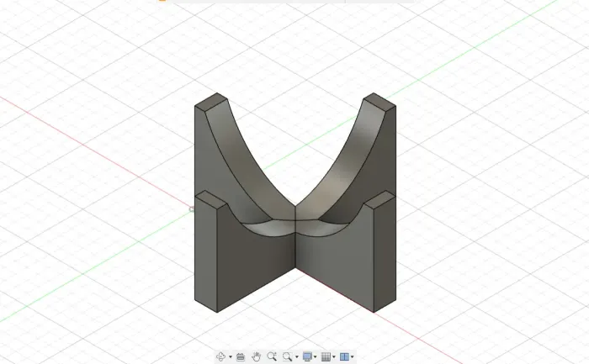Expand the Display Settings dropdown arrow

[316, 357]
